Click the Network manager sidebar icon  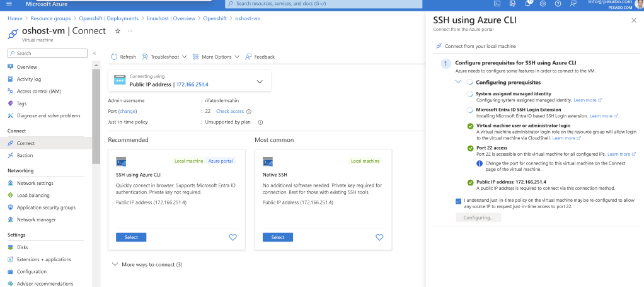10,220
